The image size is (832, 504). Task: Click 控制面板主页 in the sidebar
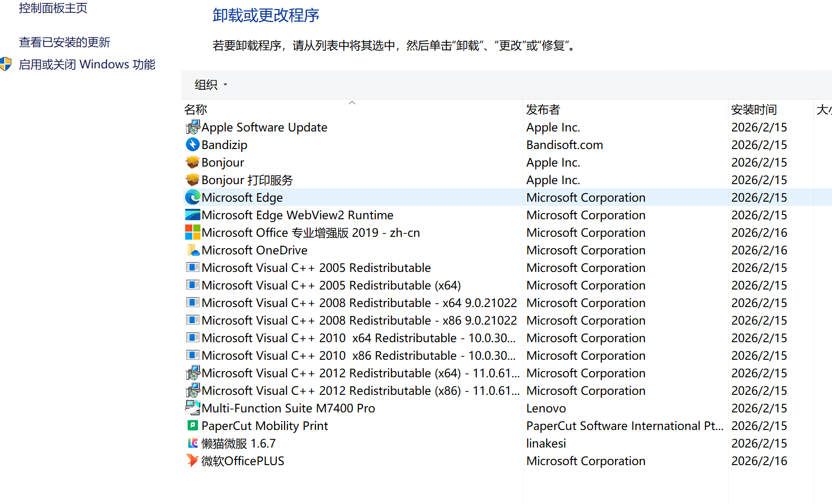53,8
